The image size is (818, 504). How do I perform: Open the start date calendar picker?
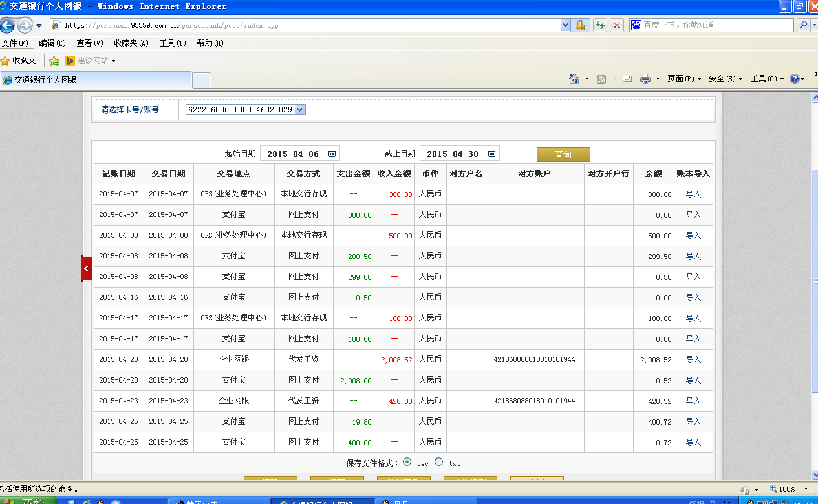332,154
